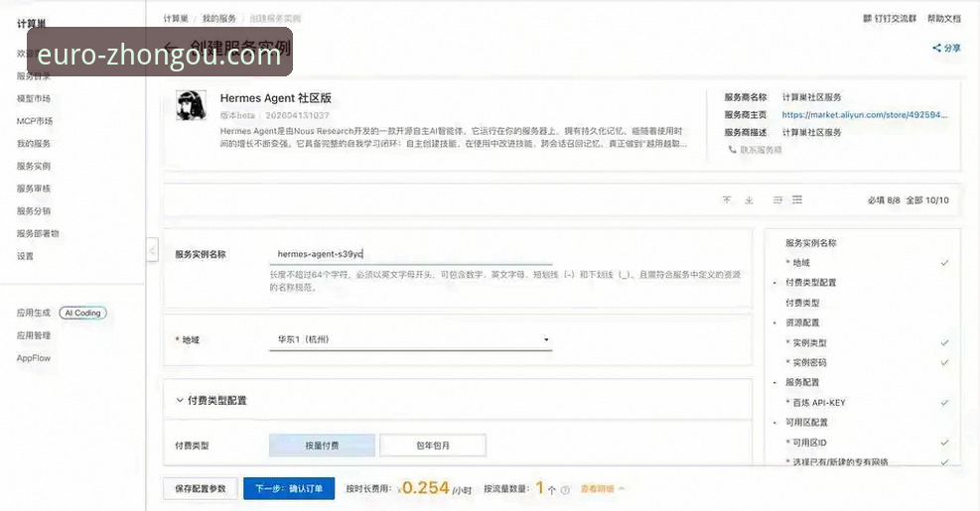Click the checkmark beside 地域 in outline
This screenshot has width=980, height=511.
944,263
